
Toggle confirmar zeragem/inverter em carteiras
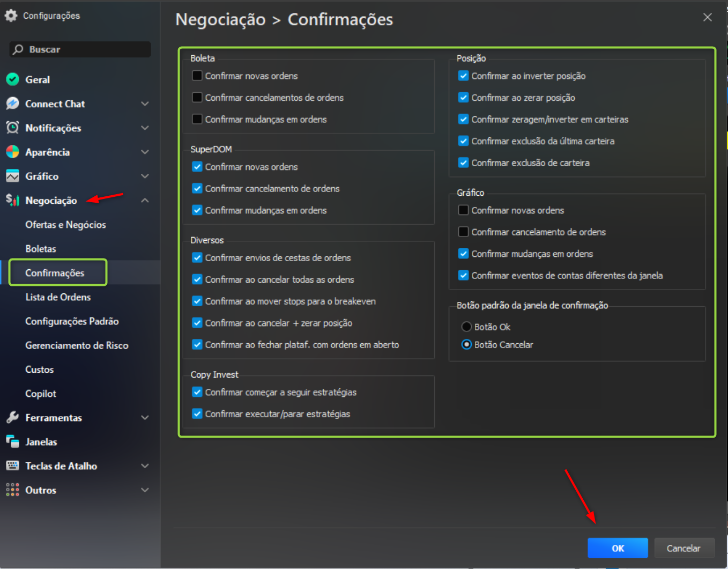tap(464, 119)
